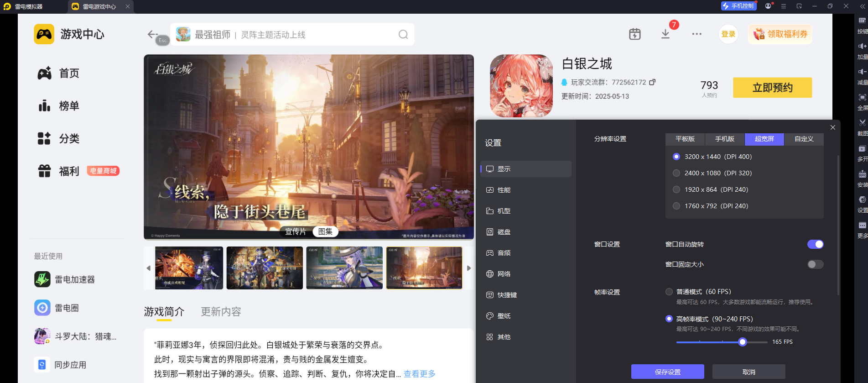The width and height of the screenshot is (868, 383).
Task: Click the settings gear icon in right toolbar
Action: pyautogui.click(x=862, y=199)
